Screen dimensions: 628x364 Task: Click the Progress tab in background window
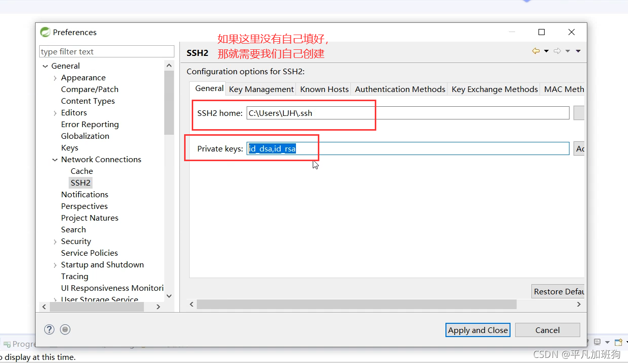(20, 344)
